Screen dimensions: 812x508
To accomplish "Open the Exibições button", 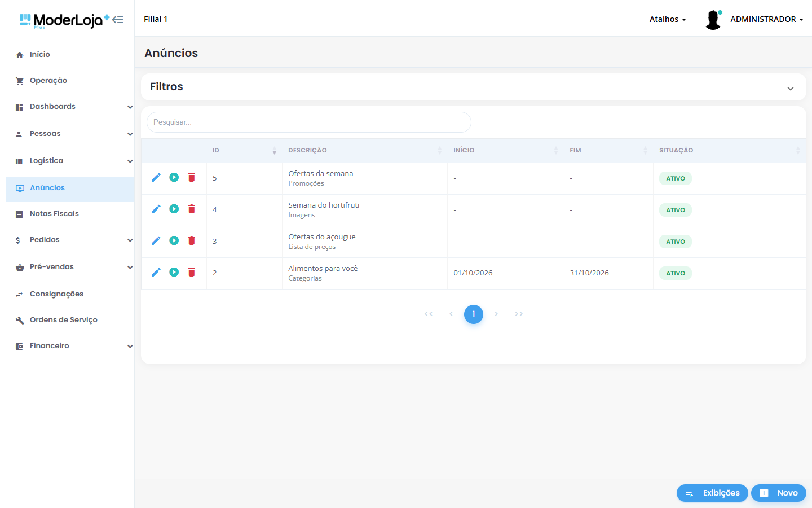I will (712, 493).
